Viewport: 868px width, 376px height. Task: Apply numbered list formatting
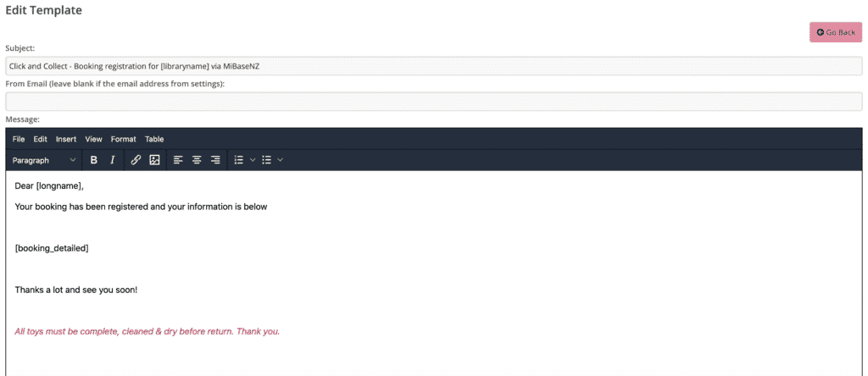click(239, 160)
